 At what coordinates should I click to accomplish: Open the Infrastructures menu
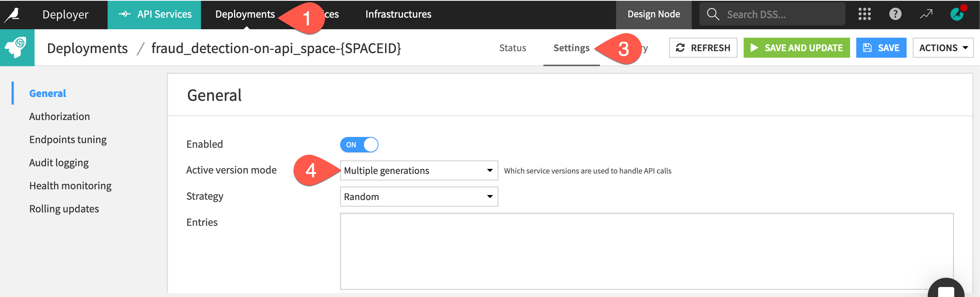(398, 14)
